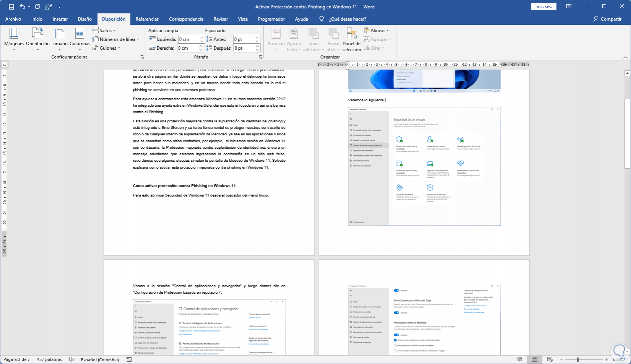Click the Compartir share button

(607, 19)
